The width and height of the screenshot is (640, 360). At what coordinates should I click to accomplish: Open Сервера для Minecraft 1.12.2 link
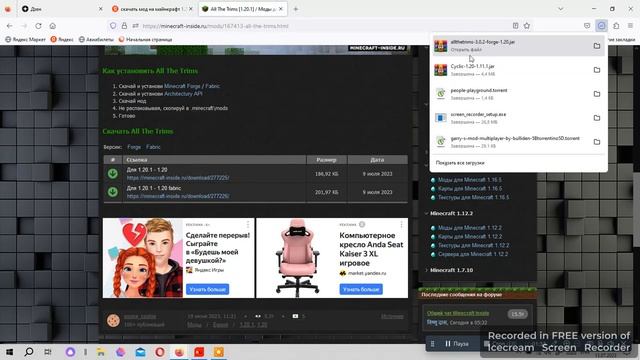(x=473, y=254)
